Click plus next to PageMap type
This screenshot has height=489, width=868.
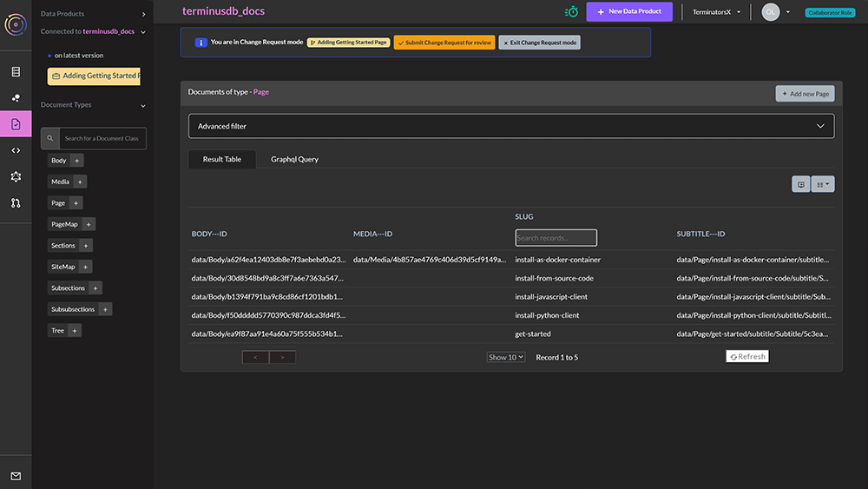(x=89, y=224)
